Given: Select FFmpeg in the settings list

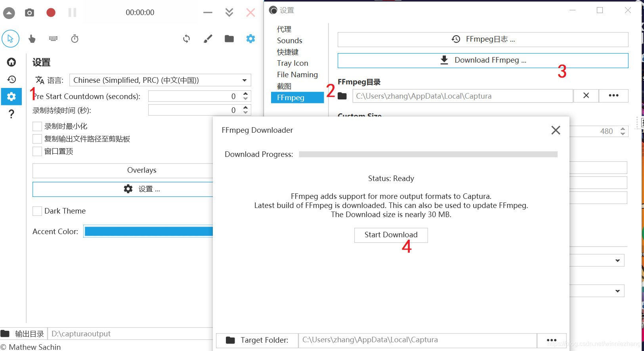Looking at the screenshot, I should [x=297, y=97].
